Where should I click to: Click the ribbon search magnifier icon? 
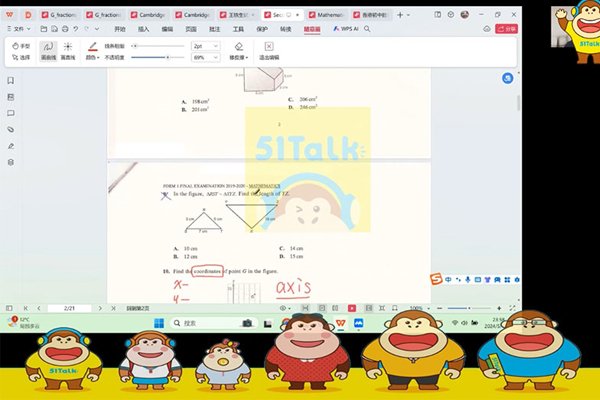point(367,29)
